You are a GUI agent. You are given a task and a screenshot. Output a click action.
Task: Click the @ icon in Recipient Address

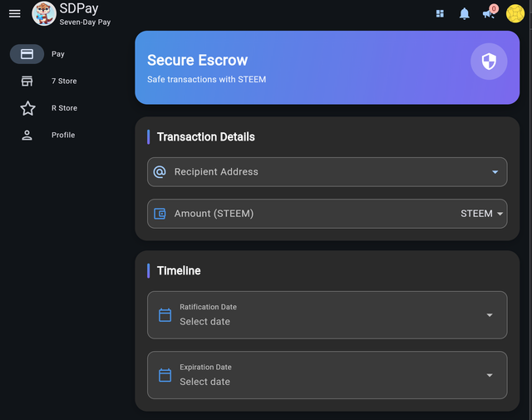pyautogui.click(x=160, y=172)
